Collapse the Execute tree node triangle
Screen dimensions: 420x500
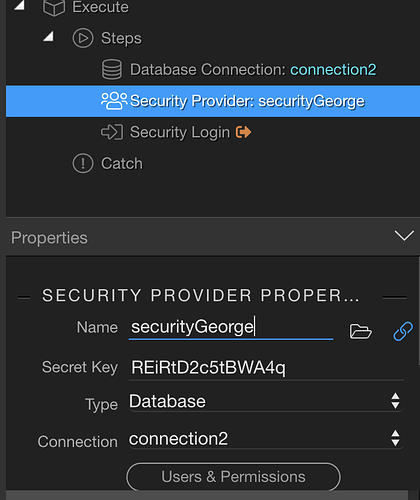[x=19, y=5]
